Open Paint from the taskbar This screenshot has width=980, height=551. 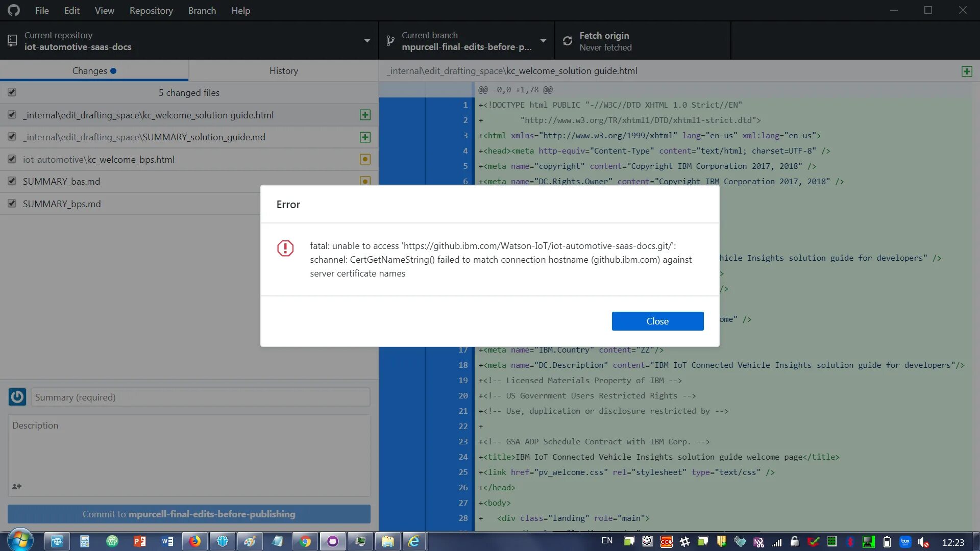tap(250, 541)
